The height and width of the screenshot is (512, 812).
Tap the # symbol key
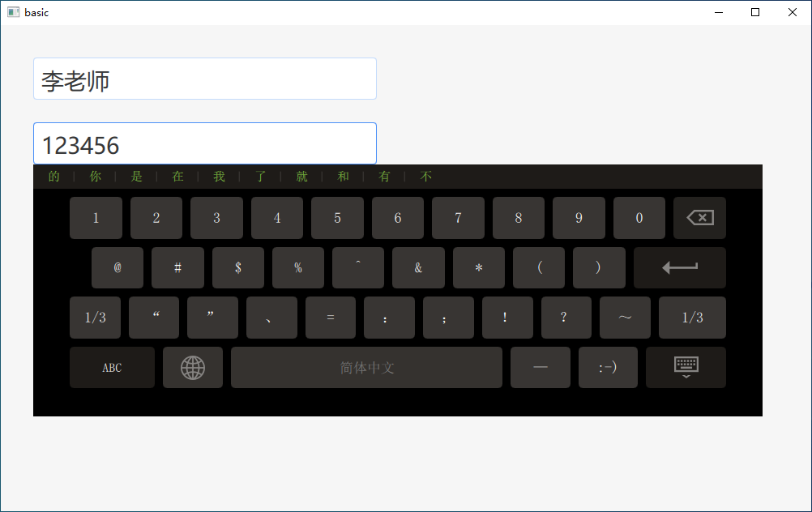177,267
